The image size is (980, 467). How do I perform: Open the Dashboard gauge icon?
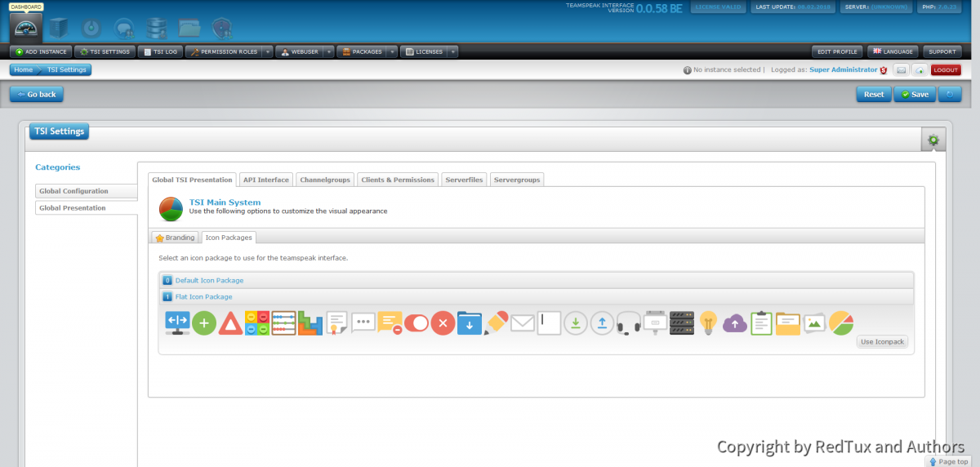25,27
